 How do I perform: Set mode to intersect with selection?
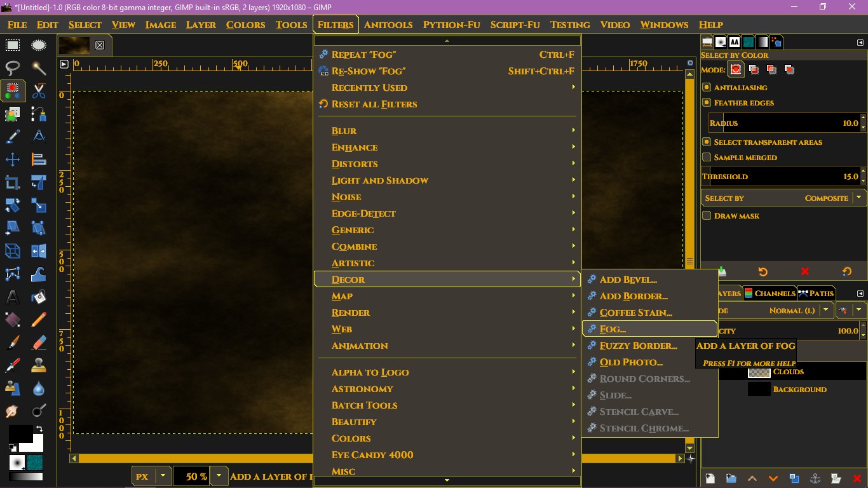tap(789, 69)
